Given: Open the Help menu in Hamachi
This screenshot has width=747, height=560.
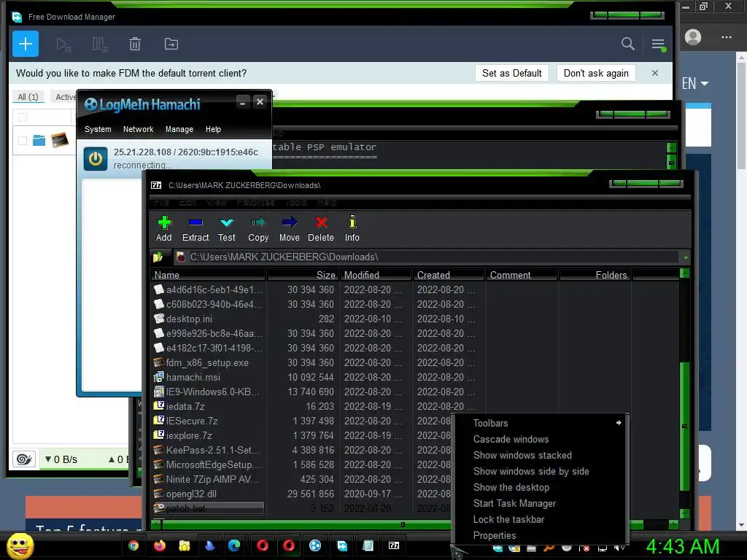Looking at the screenshot, I should tap(213, 129).
